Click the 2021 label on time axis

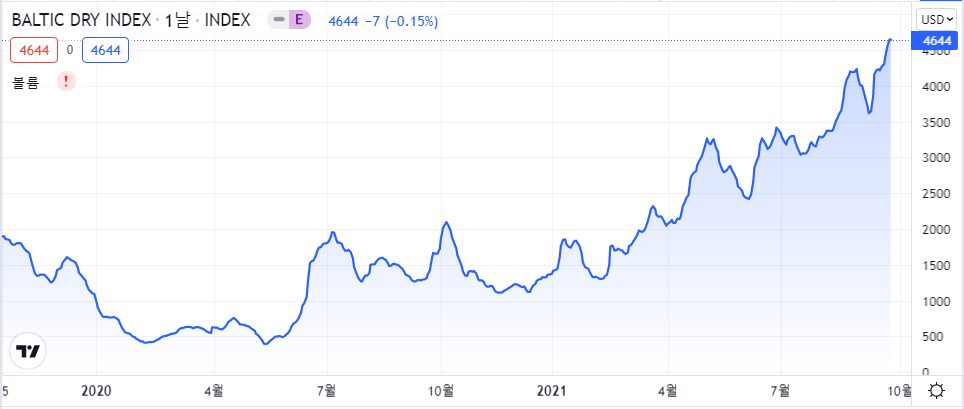(x=552, y=391)
